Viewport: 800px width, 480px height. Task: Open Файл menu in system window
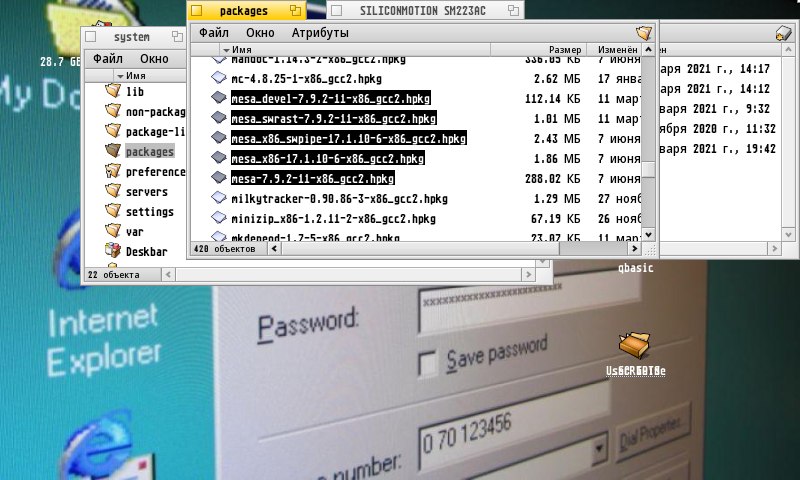pyautogui.click(x=108, y=59)
